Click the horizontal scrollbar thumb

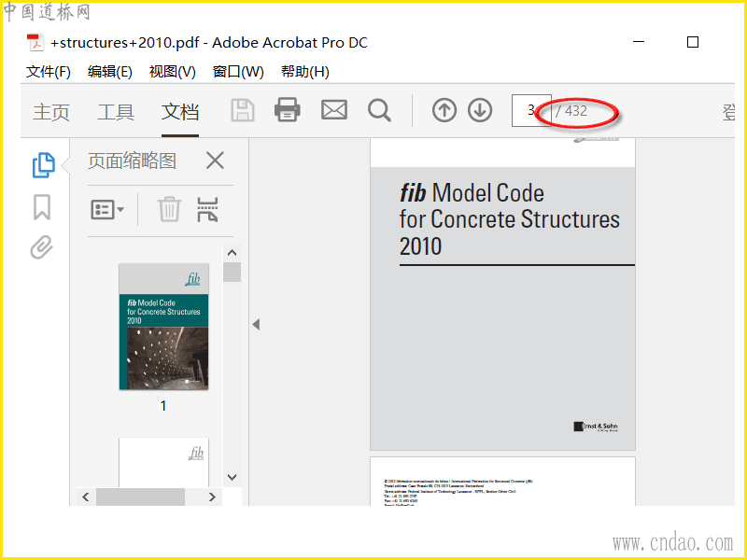click(140, 497)
